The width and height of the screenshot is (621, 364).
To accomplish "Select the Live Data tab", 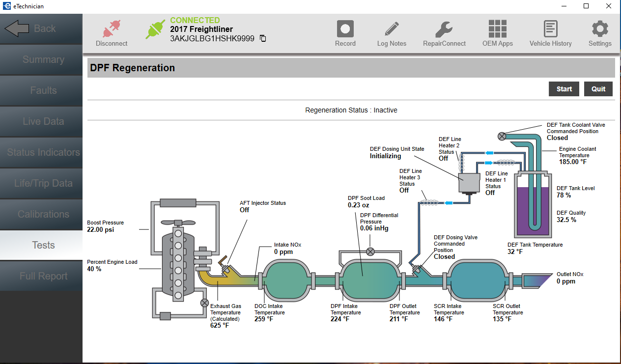I will [43, 121].
